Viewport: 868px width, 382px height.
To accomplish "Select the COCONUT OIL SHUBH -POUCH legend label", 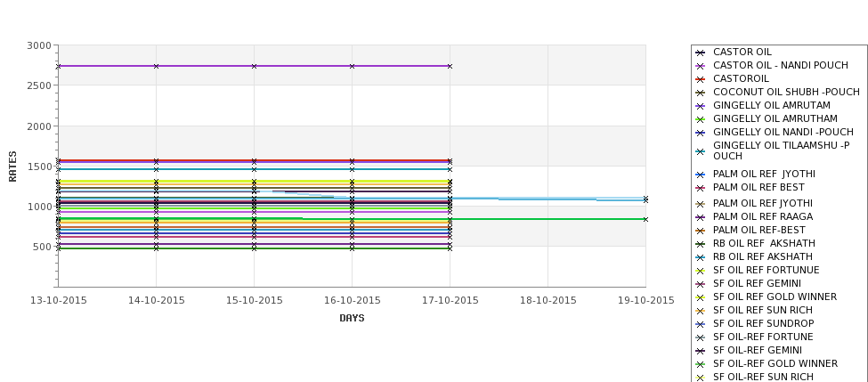I will tap(786, 92).
